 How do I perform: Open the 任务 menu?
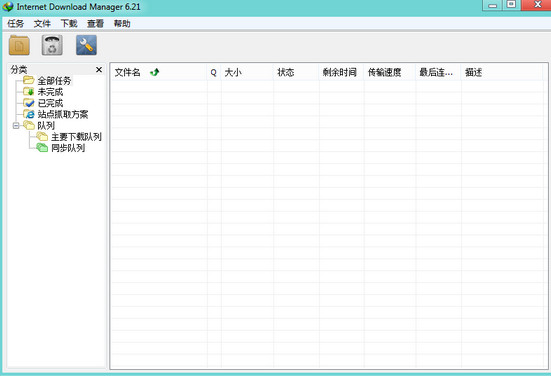[16, 24]
